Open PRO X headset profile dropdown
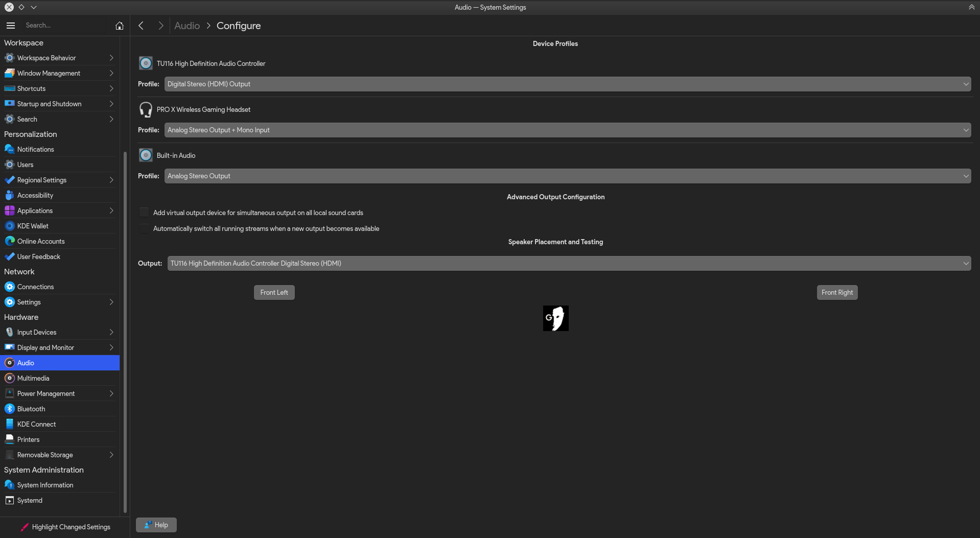The height and width of the screenshot is (538, 980). click(568, 130)
